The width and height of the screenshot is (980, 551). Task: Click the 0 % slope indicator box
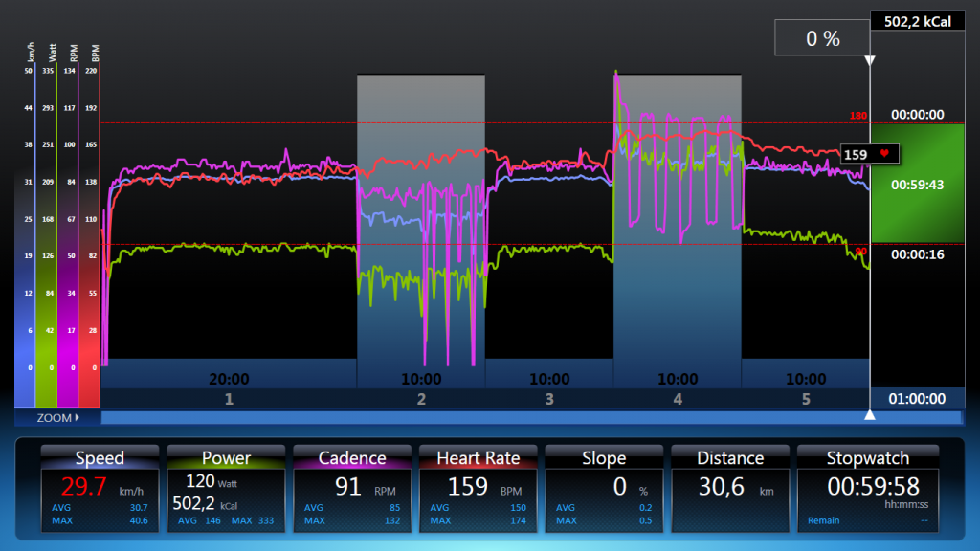822,39
